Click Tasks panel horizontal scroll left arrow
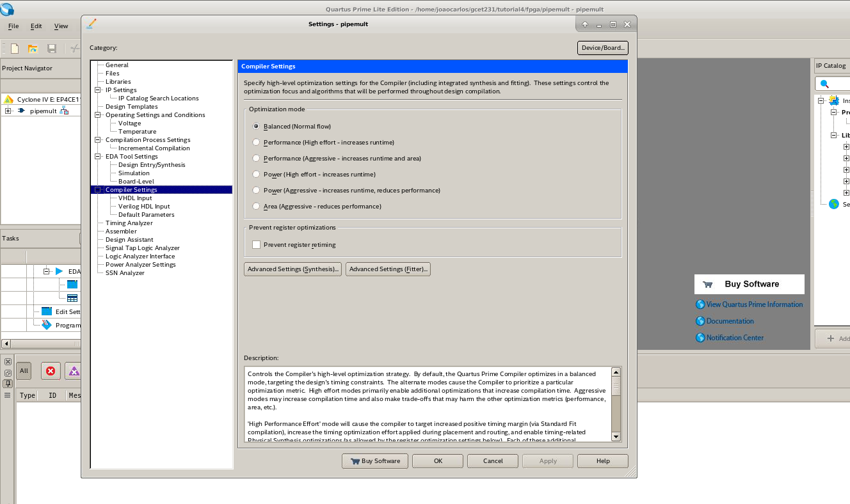 [x=5, y=343]
